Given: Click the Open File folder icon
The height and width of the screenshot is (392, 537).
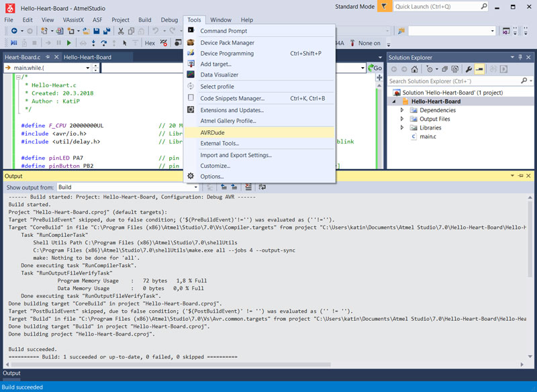Looking at the screenshot, I should tap(86, 31).
